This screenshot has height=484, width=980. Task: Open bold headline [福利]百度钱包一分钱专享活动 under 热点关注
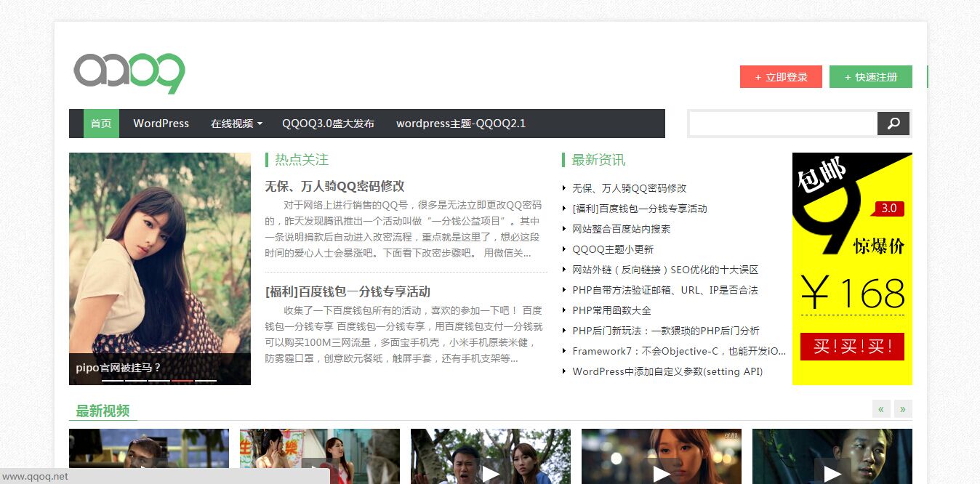[x=348, y=292]
